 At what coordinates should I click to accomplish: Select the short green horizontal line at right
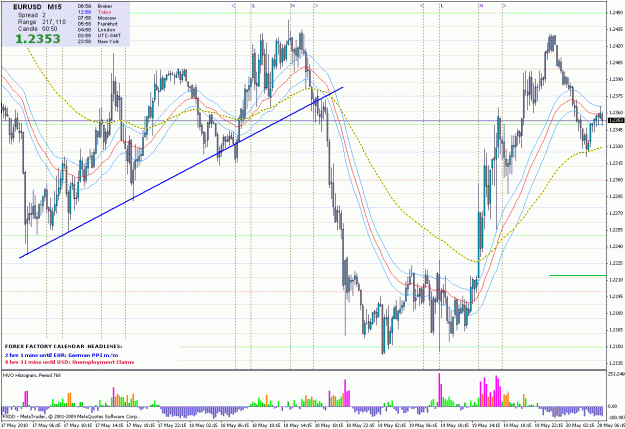(578, 275)
